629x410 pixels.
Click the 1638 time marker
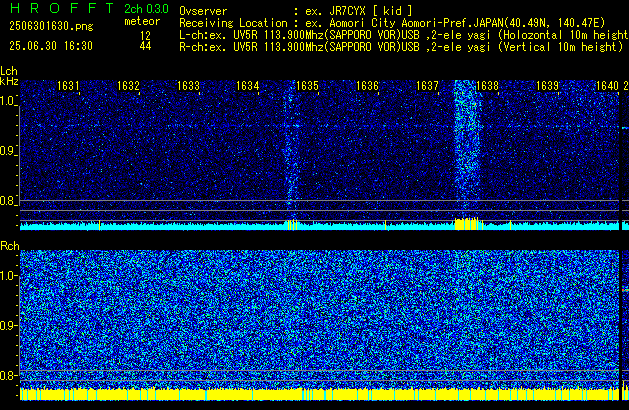[487, 86]
